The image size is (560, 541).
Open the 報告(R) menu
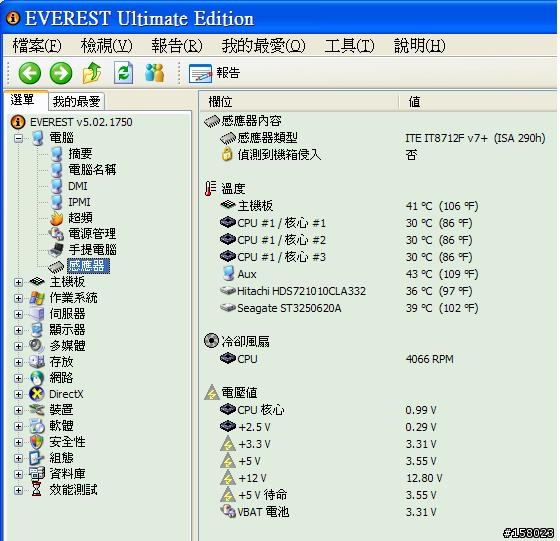pos(177,46)
